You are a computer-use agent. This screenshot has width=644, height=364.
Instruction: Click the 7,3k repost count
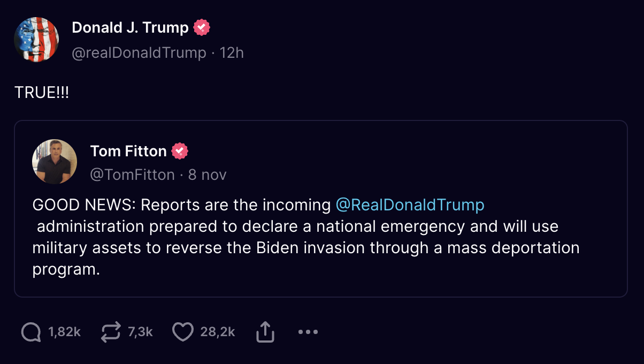(x=140, y=332)
